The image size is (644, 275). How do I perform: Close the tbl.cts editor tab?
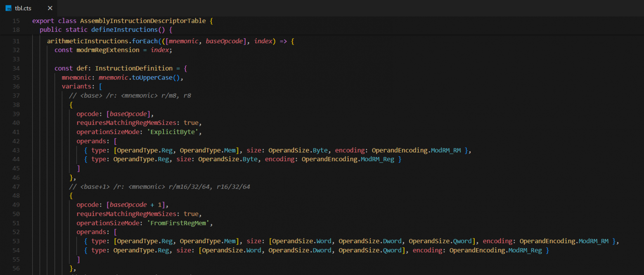point(50,8)
